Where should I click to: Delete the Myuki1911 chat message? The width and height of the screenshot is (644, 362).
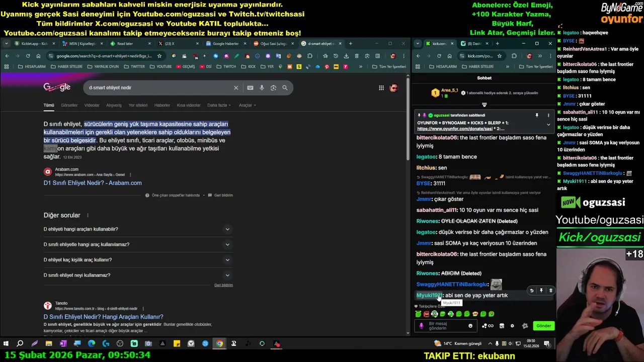coord(550,291)
